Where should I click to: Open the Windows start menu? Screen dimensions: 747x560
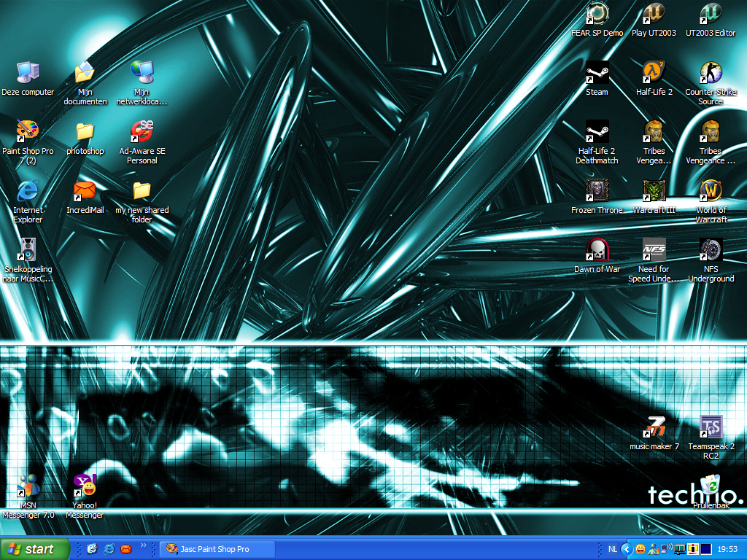click(x=35, y=549)
